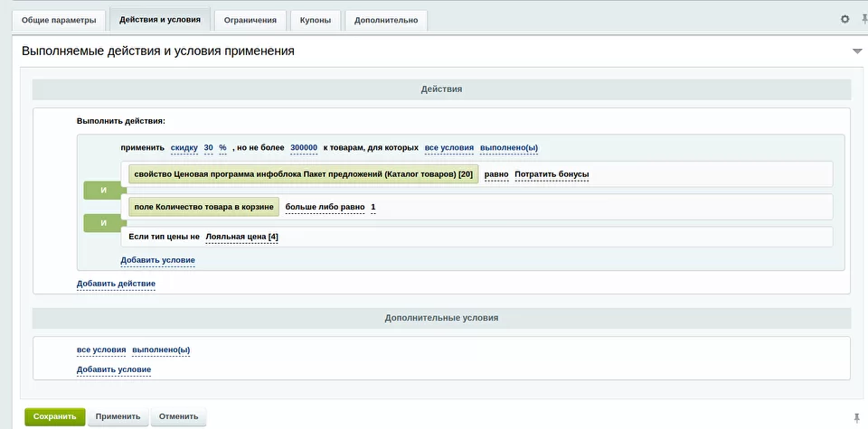868x429 pixels.
Task: Edit the maximum value 300000
Action: coord(304,148)
